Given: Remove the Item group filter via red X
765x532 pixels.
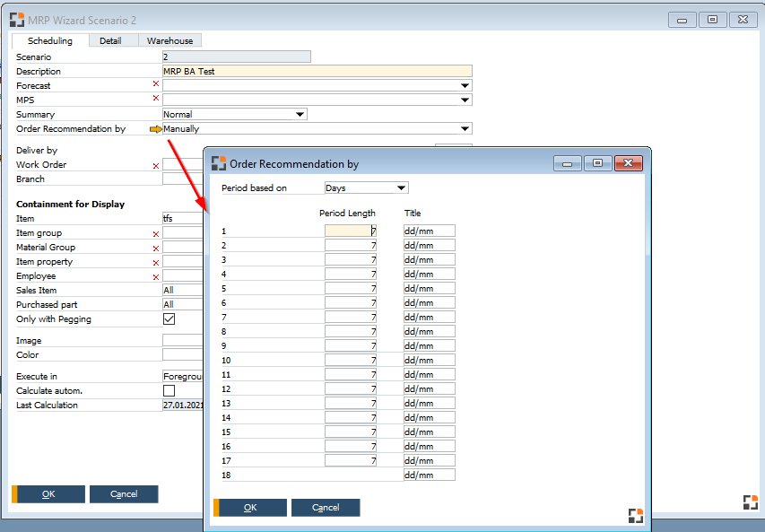Looking at the screenshot, I should (x=155, y=232).
